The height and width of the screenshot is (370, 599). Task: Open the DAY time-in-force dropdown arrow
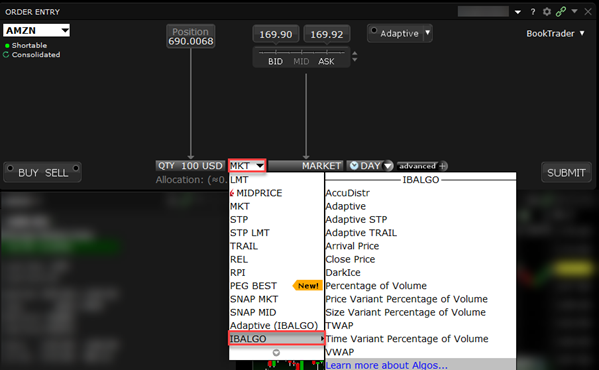click(x=388, y=166)
